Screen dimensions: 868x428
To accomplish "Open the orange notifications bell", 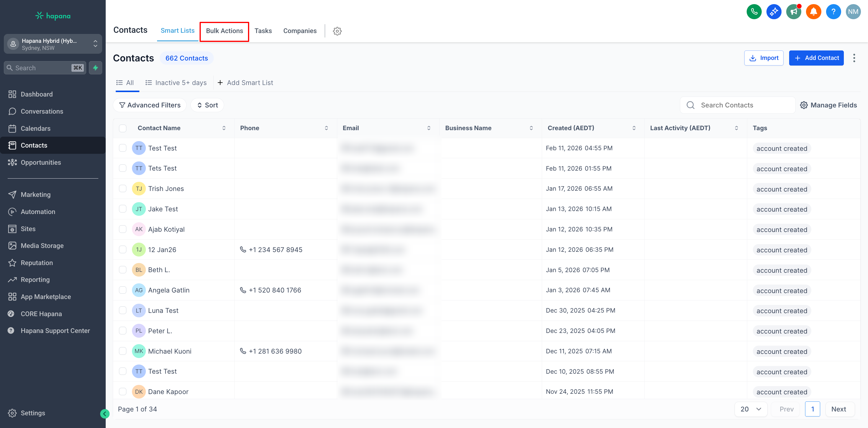I will tap(813, 12).
